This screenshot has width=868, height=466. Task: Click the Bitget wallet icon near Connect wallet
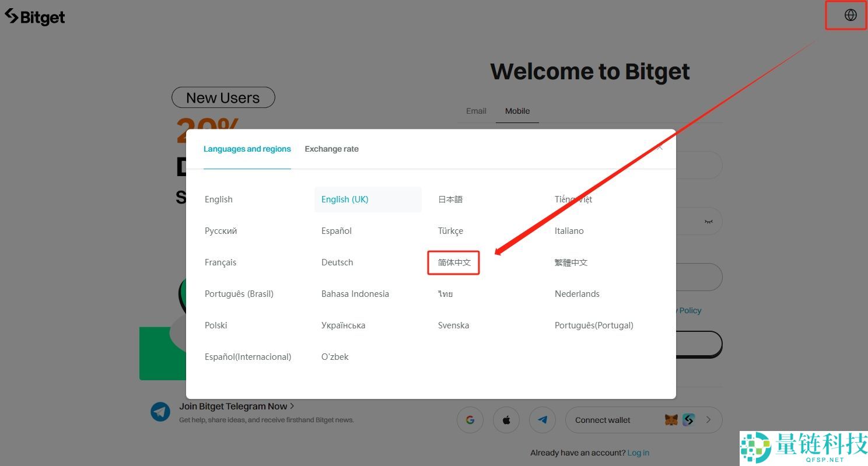point(688,419)
